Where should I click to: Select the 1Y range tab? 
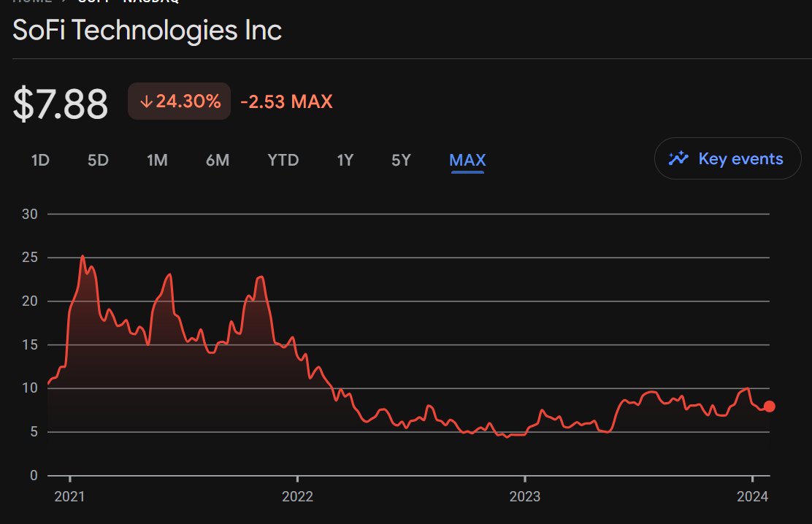point(345,160)
